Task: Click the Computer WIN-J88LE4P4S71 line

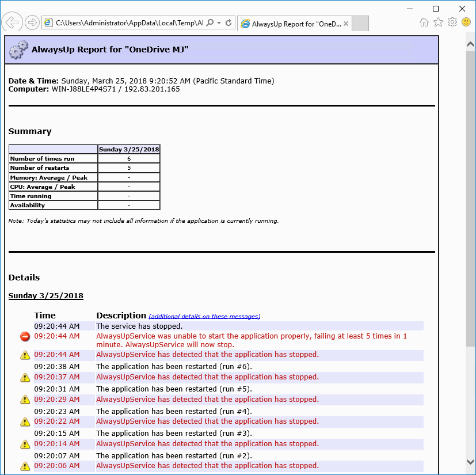Action: pyautogui.click(x=94, y=89)
